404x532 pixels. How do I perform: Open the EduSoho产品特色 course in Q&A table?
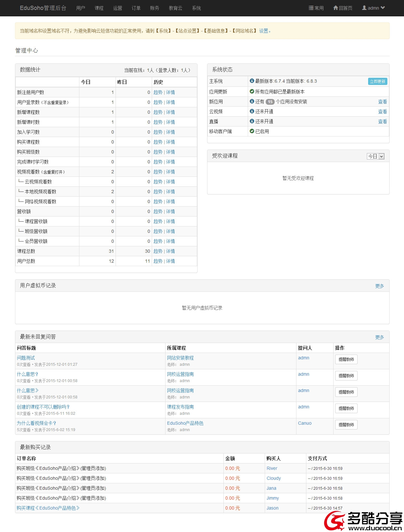[185, 423]
